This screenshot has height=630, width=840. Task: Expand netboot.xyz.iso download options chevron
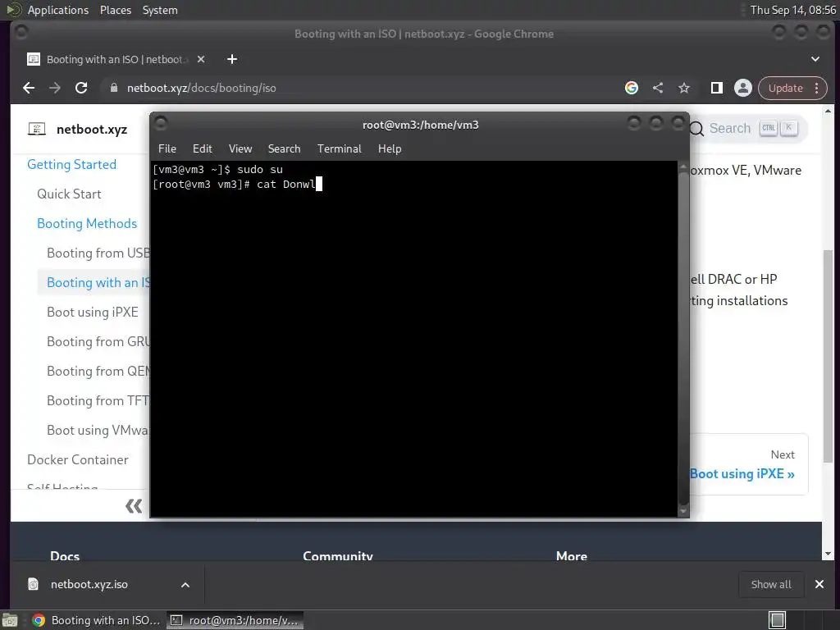pyautogui.click(x=185, y=585)
